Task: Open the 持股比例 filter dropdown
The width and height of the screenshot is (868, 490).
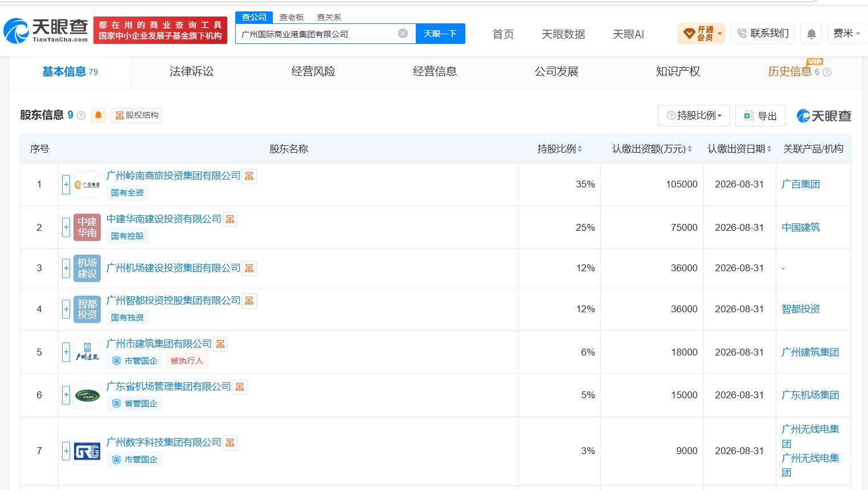Action: pos(694,116)
